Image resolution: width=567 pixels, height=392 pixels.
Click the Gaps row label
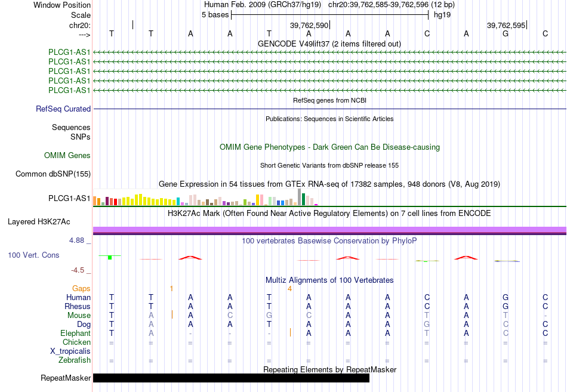tap(81, 289)
